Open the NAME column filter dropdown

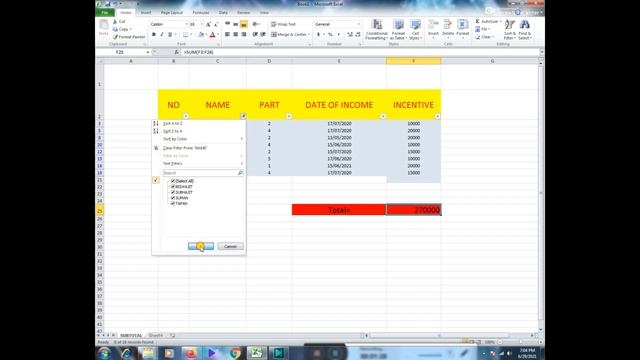point(243,116)
